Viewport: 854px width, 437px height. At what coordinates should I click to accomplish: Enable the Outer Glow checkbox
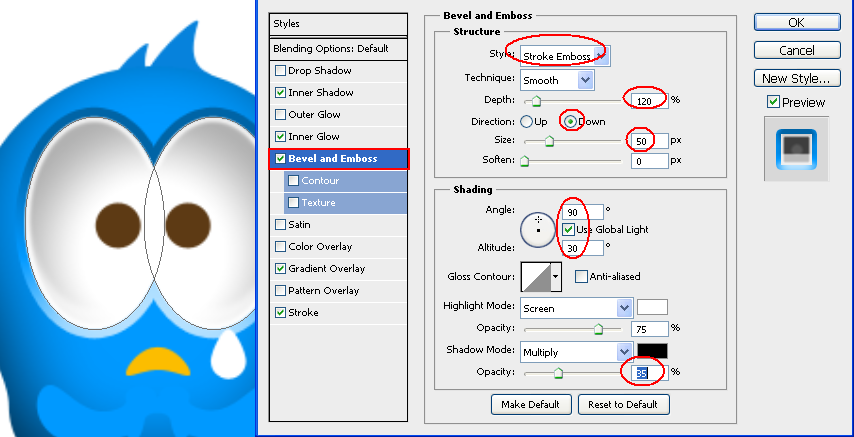click(x=280, y=114)
